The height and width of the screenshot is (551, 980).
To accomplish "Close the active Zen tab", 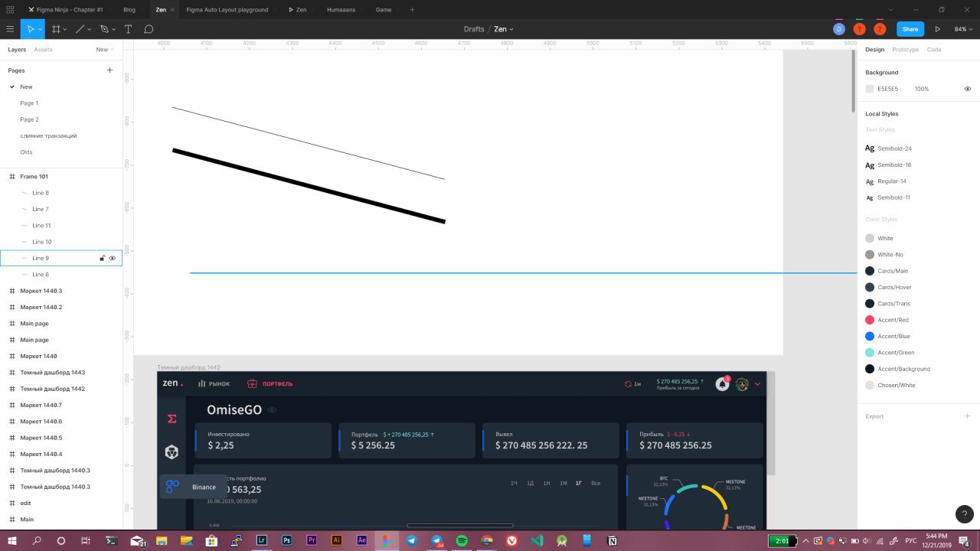I will [172, 10].
